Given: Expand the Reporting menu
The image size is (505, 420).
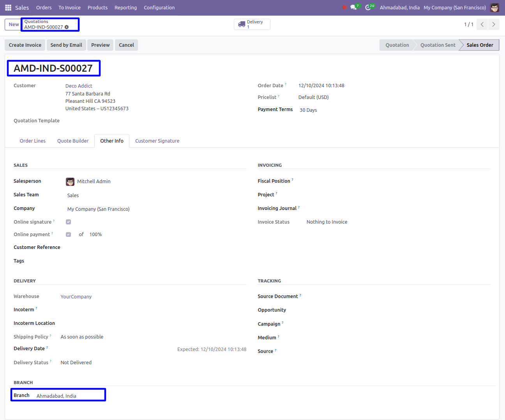Looking at the screenshot, I should 125,7.
